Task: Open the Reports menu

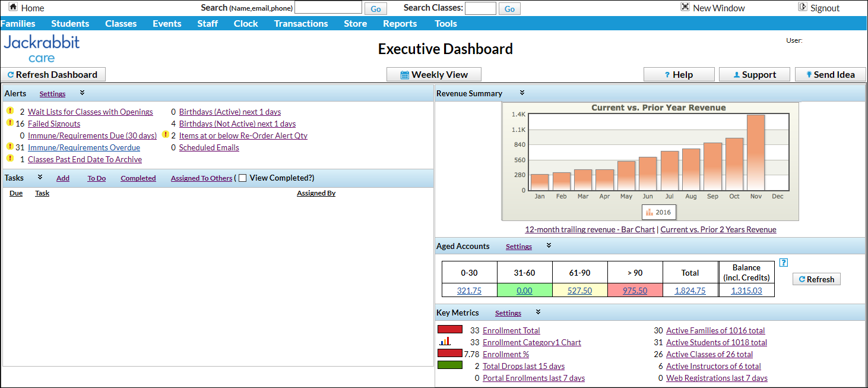Action: [400, 24]
